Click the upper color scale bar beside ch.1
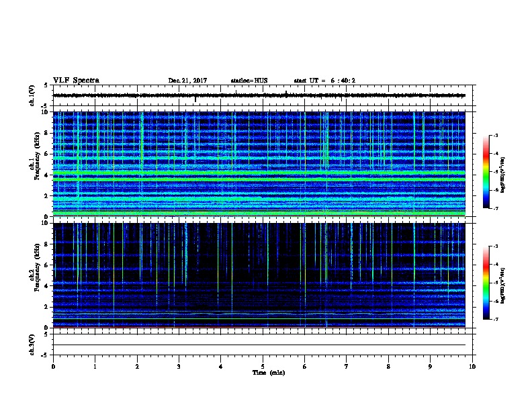The image size is (532, 411). coord(486,172)
